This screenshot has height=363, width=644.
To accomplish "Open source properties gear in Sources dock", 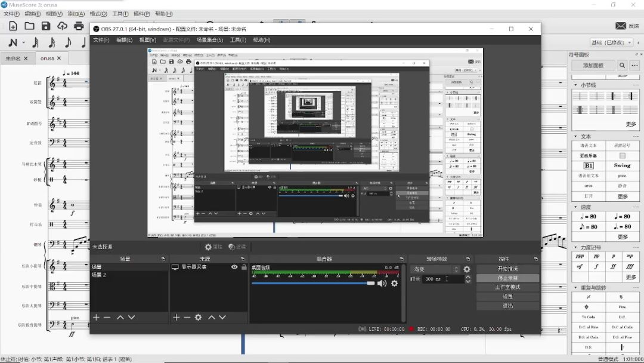I will 199,318.
